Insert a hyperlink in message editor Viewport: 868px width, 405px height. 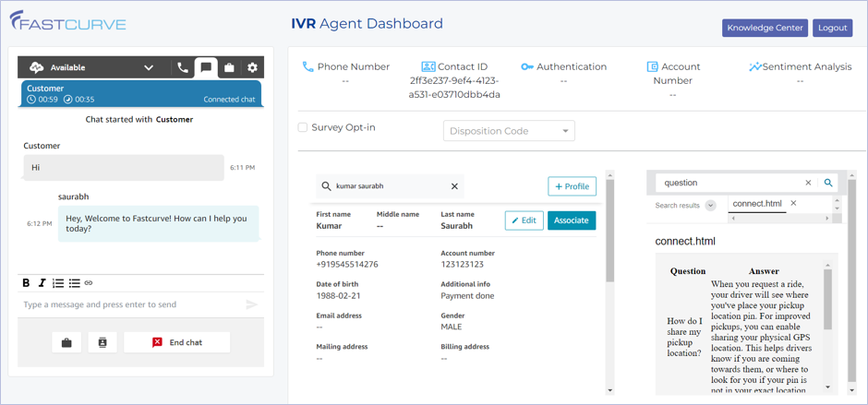89,283
